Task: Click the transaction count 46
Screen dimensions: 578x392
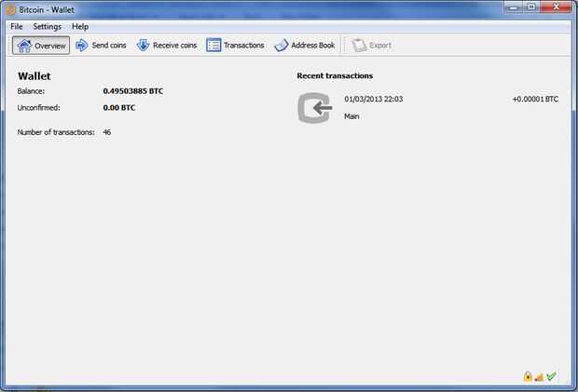Action: pyautogui.click(x=107, y=132)
